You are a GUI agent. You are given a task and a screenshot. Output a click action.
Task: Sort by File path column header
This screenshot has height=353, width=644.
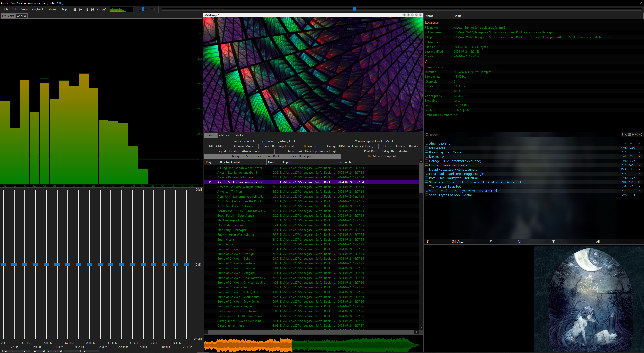[308, 162]
